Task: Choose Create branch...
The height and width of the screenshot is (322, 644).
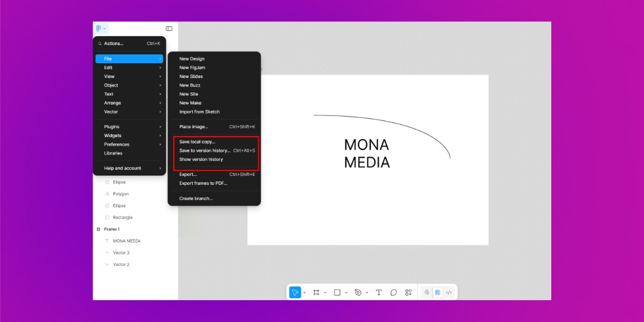Action: [x=214, y=198]
